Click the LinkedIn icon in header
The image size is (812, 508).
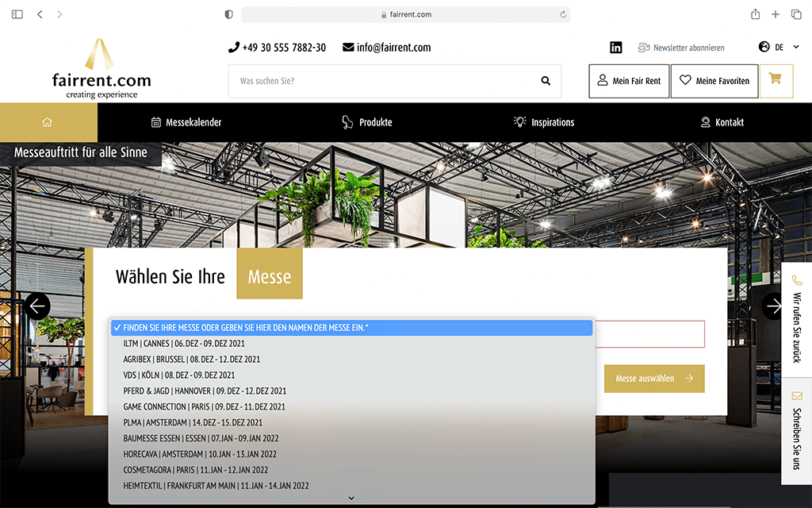pyautogui.click(x=616, y=48)
